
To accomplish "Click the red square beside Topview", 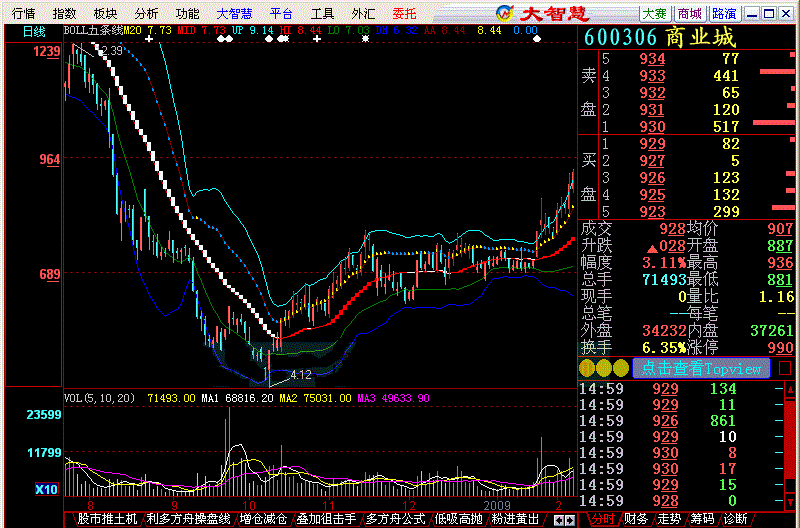I will (785, 368).
